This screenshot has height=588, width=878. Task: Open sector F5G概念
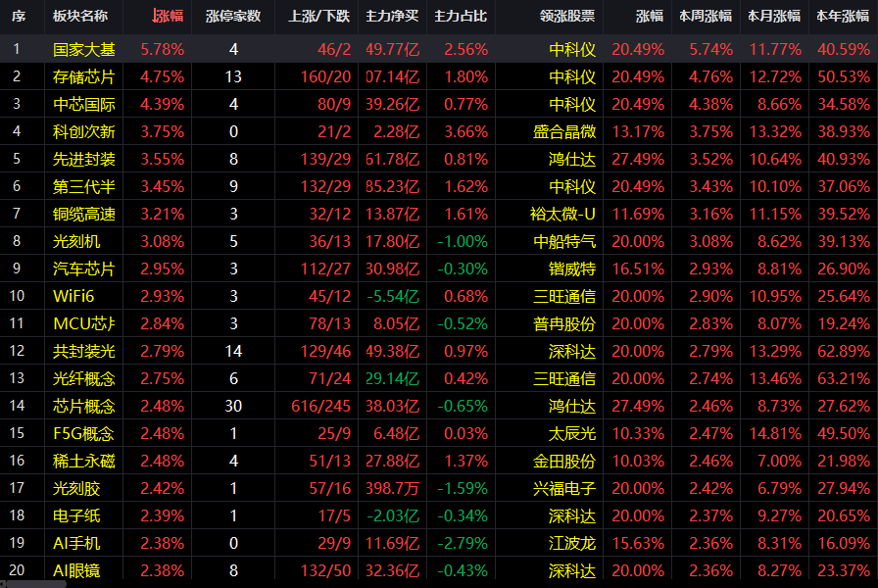click(83, 433)
